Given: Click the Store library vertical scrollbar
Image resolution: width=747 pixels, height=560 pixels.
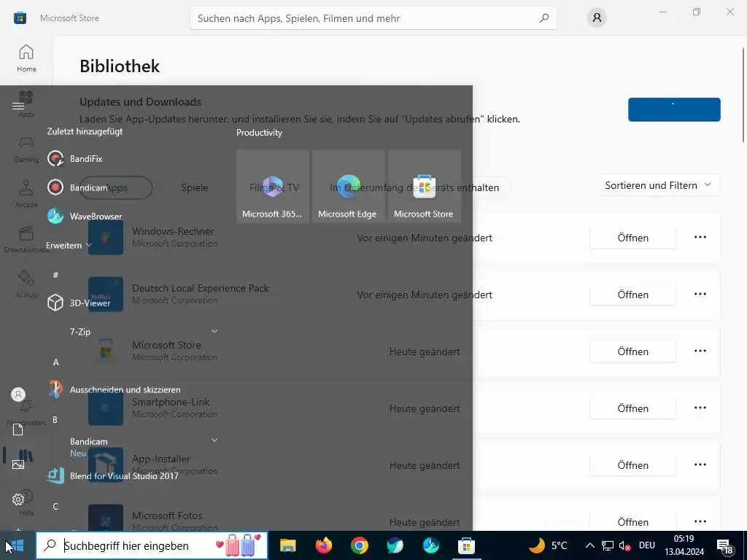Looking at the screenshot, I should click(743, 96).
